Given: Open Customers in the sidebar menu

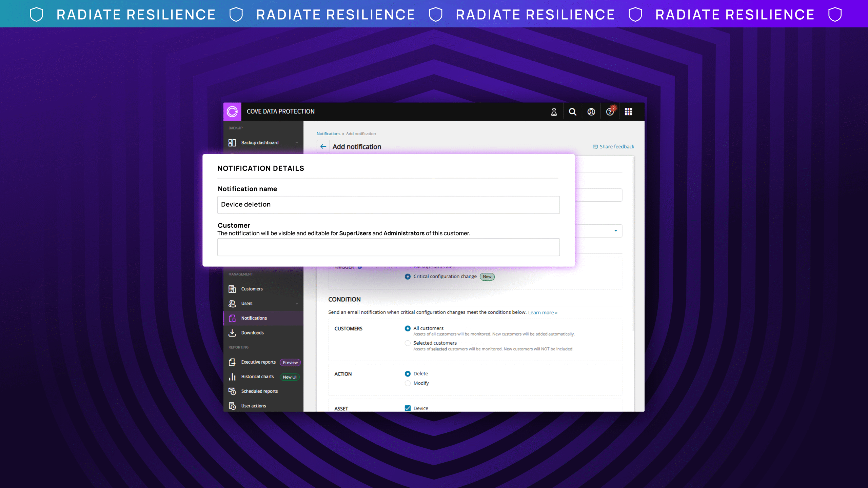Looking at the screenshot, I should (x=252, y=289).
